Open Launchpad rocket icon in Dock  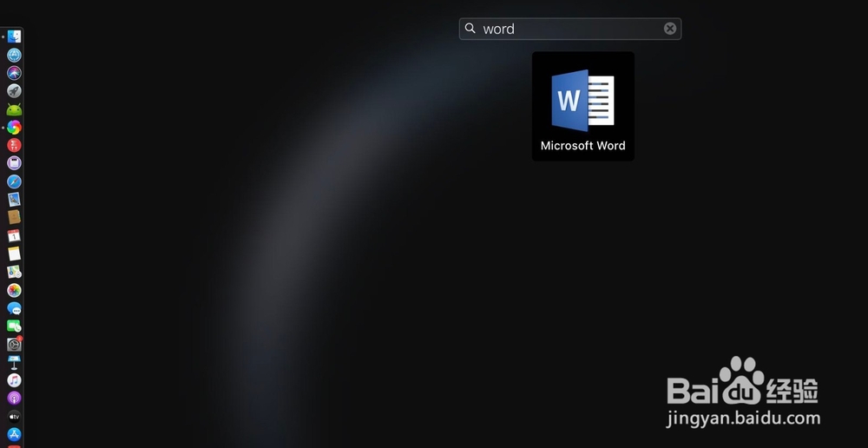(x=15, y=91)
